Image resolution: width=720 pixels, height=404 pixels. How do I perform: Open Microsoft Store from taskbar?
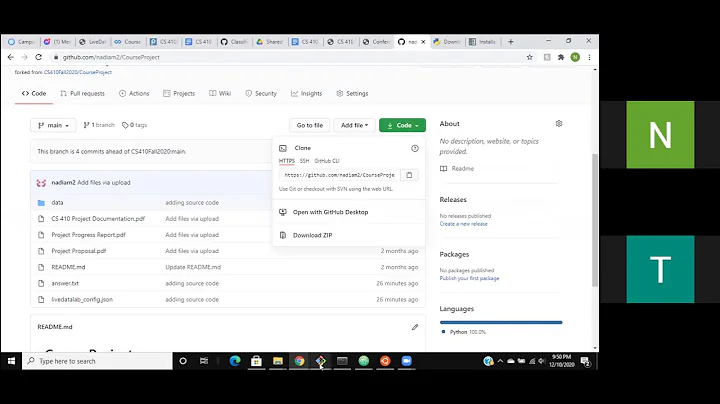click(x=256, y=361)
